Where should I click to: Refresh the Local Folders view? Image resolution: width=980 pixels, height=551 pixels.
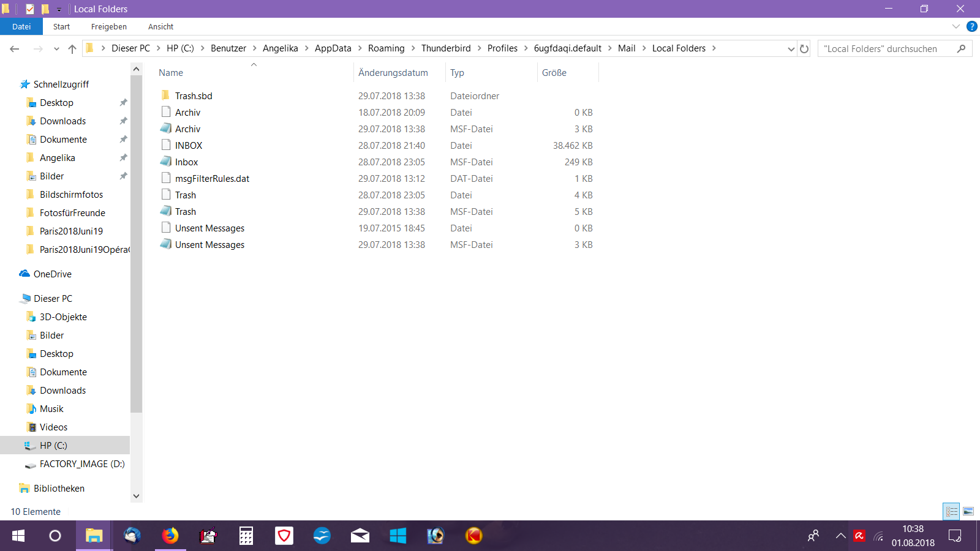click(x=804, y=49)
